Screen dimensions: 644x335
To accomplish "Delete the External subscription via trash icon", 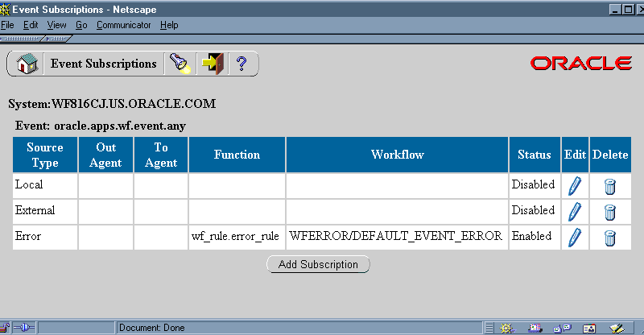I will 609,212.
